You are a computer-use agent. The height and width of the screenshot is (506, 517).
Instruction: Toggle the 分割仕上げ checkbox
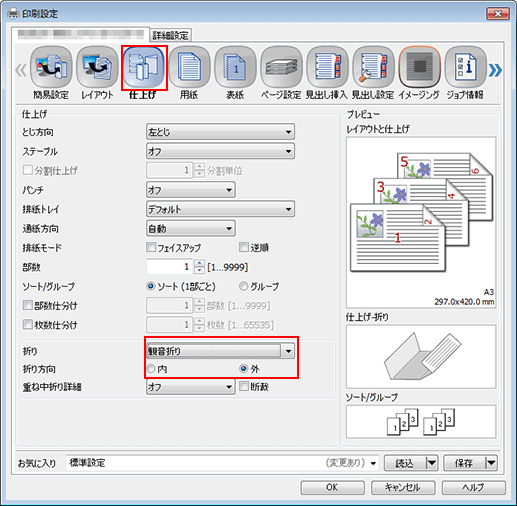coord(28,170)
